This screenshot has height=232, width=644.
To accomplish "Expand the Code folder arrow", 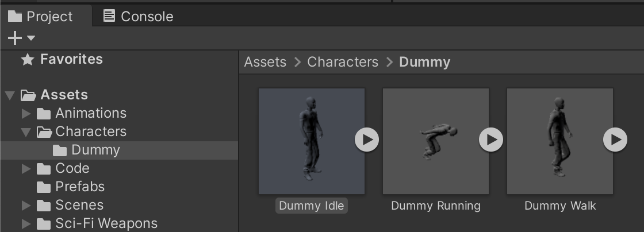I will click(26, 169).
